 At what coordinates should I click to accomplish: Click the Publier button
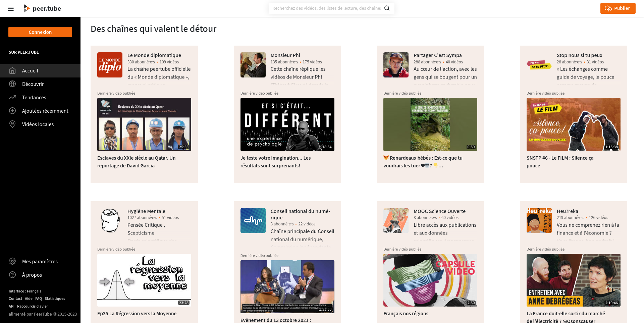coord(618,8)
